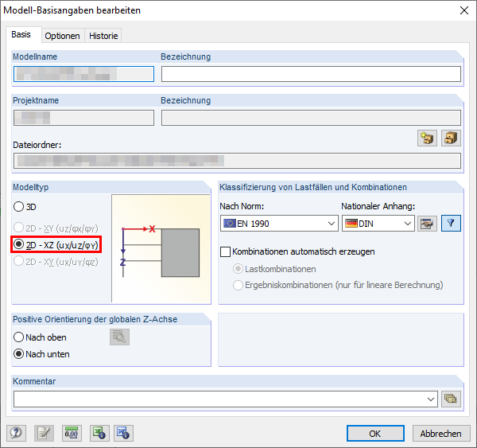The image size is (477, 448).
Task: Confirm with the OK button
Action: (375, 434)
